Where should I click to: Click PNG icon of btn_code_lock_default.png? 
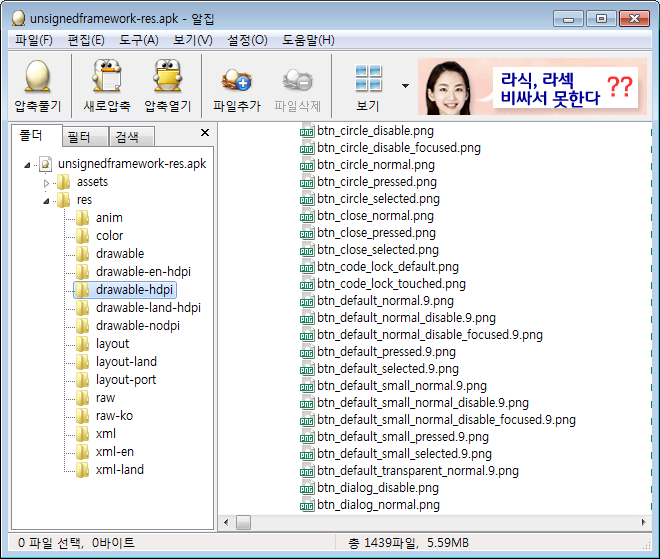(x=307, y=267)
